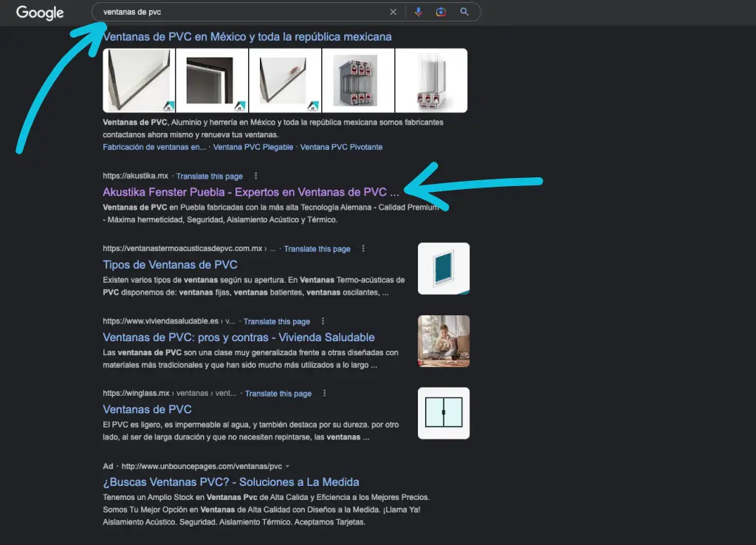This screenshot has height=545, width=756.
Task: Click the https://www.viviendasaludable.es URL text
Action: coord(160,321)
